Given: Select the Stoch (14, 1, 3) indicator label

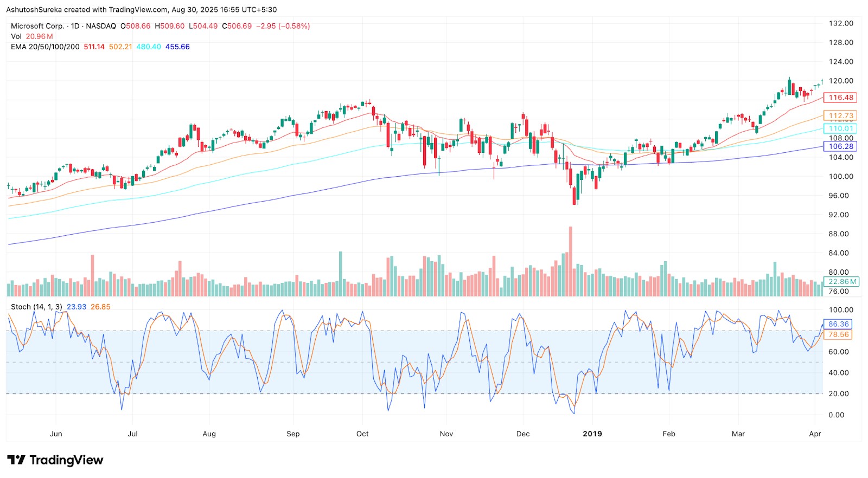Looking at the screenshot, I should pos(37,307).
